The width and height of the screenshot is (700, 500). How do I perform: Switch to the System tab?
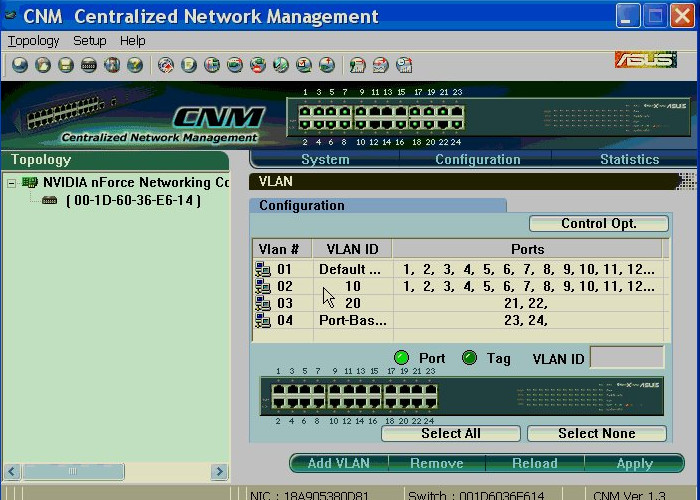click(325, 159)
